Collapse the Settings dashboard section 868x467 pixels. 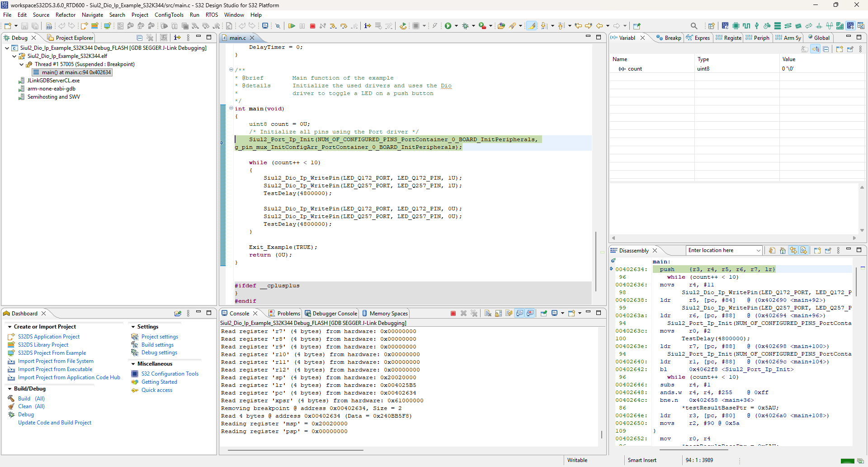click(x=133, y=327)
